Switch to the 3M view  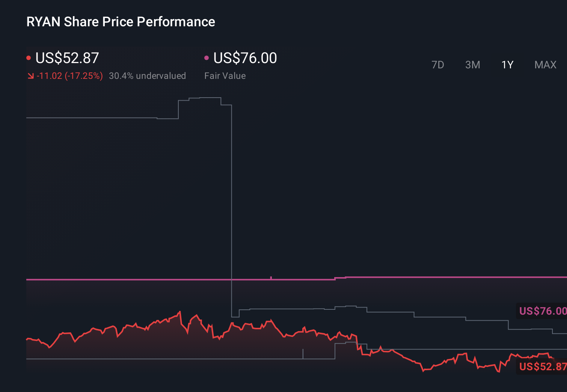pyautogui.click(x=472, y=65)
